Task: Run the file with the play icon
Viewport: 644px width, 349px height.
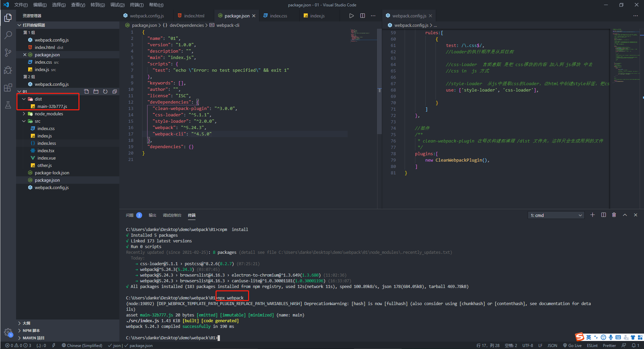Action: click(x=351, y=16)
